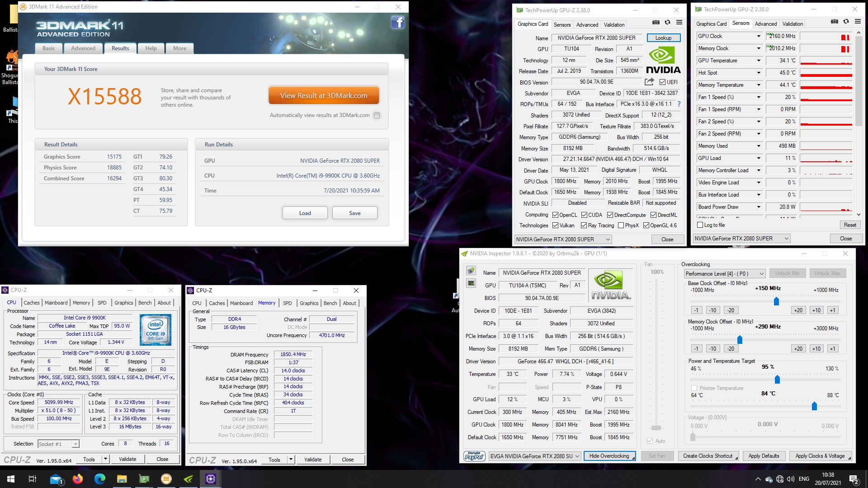The width and height of the screenshot is (868, 488).
Task: Click View Result at 3DMark.com button
Action: click(x=324, y=96)
